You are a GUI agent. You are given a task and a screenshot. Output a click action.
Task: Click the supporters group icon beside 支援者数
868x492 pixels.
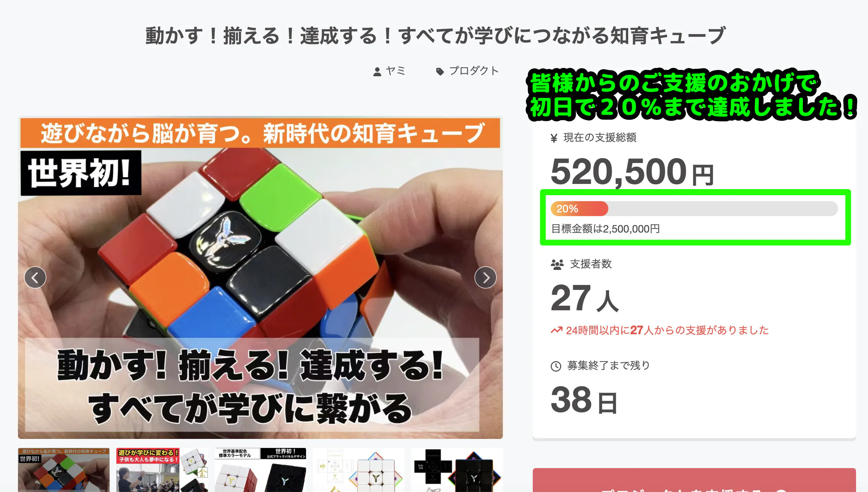click(x=557, y=265)
